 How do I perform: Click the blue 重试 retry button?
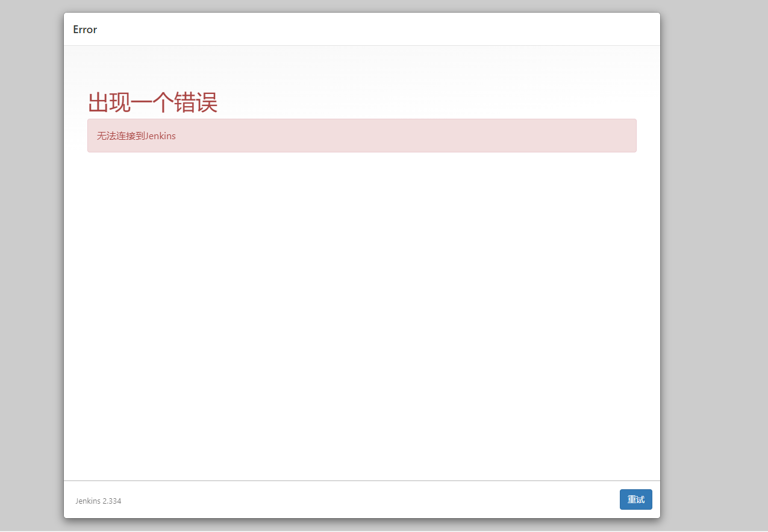click(x=635, y=499)
